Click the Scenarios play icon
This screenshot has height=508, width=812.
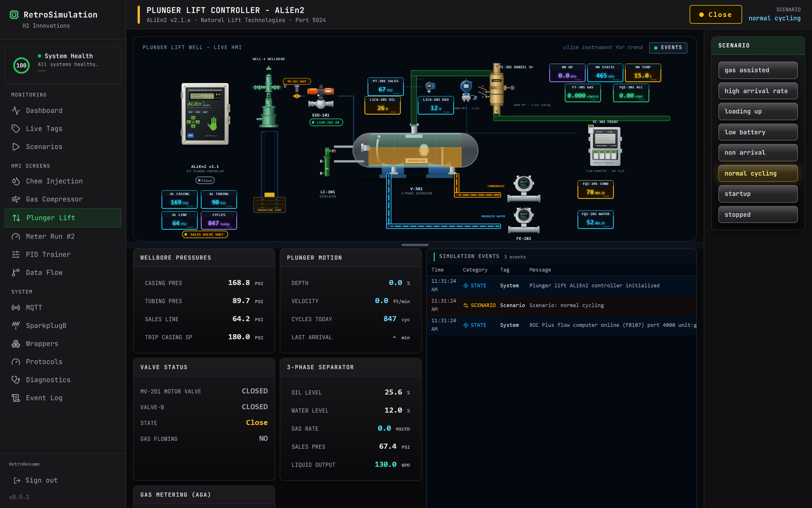pos(16,147)
